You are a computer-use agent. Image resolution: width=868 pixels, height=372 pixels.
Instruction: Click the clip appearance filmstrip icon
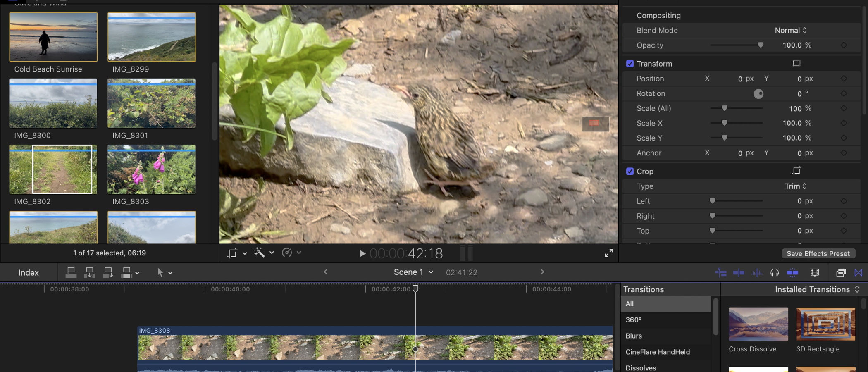814,272
